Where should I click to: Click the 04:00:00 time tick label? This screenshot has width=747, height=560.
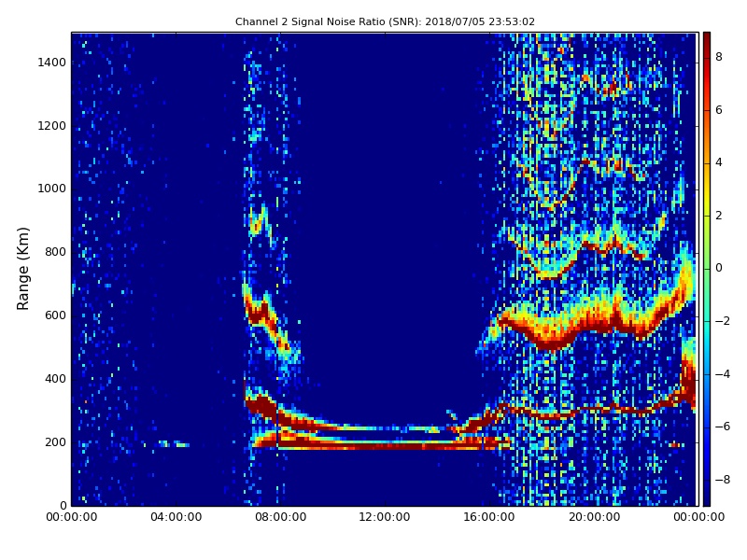pyautogui.click(x=176, y=517)
